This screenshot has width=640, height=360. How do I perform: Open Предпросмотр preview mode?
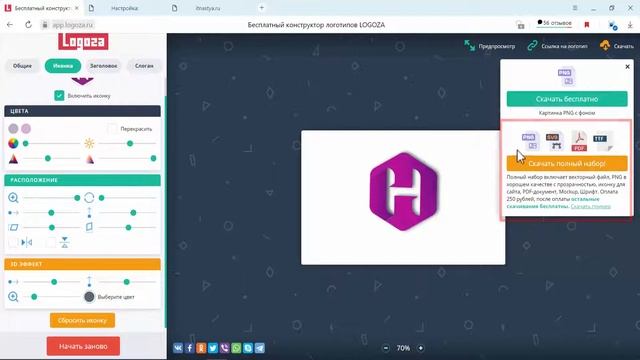(x=489, y=46)
